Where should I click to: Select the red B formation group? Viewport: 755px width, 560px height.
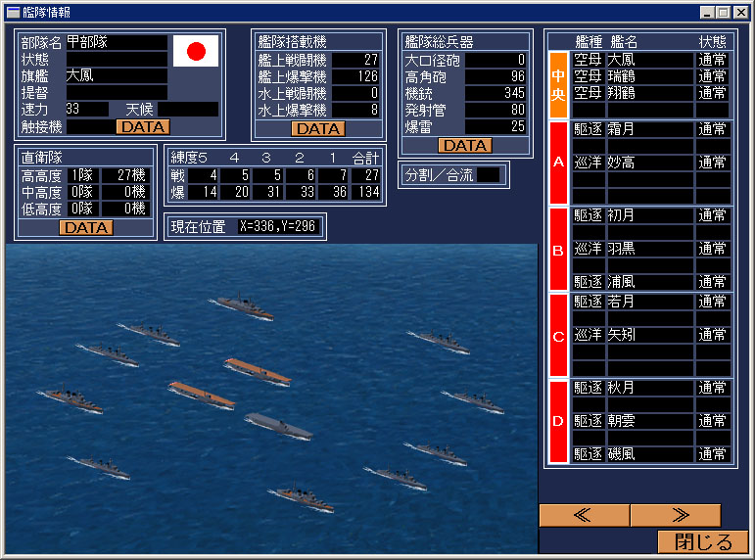click(x=558, y=249)
